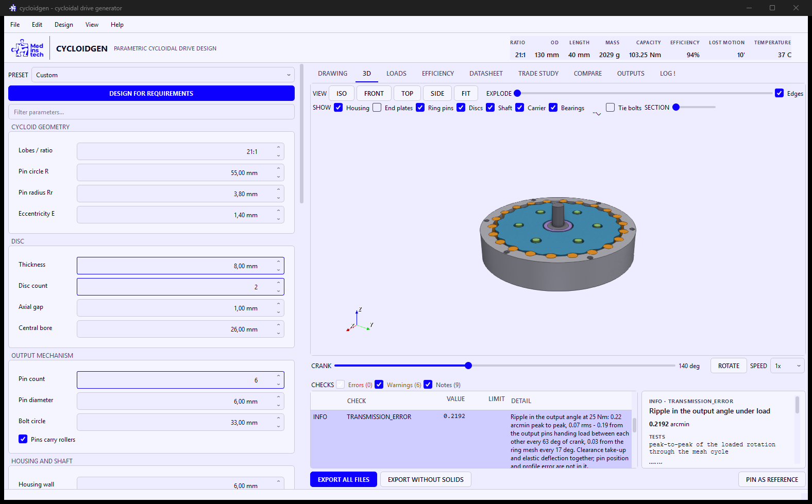Image resolution: width=812 pixels, height=504 pixels.
Task: Open the Help menu
Action: click(x=117, y=25)
